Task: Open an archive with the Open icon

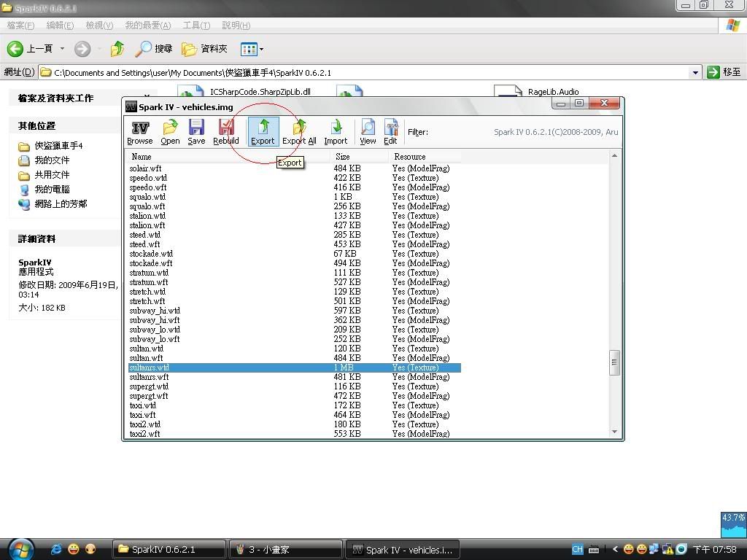Action: tap(170, 132)
